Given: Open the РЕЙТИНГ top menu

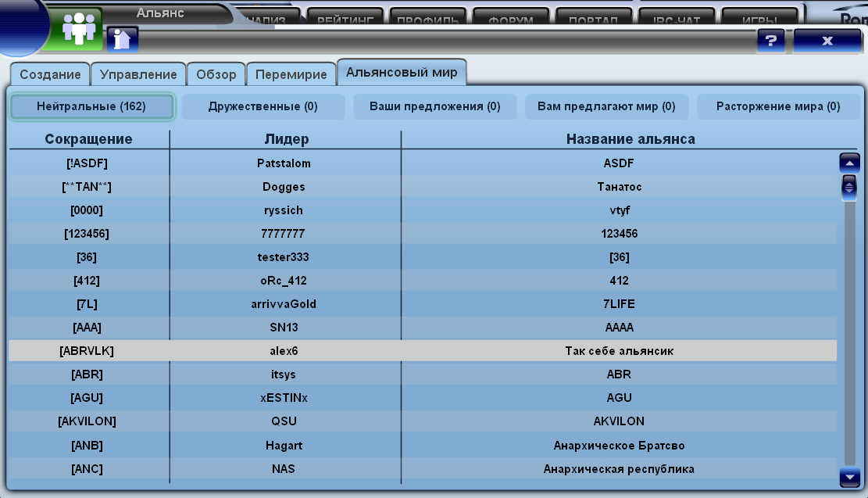Looking at the screenshot, I should click(x=344, y=17).
